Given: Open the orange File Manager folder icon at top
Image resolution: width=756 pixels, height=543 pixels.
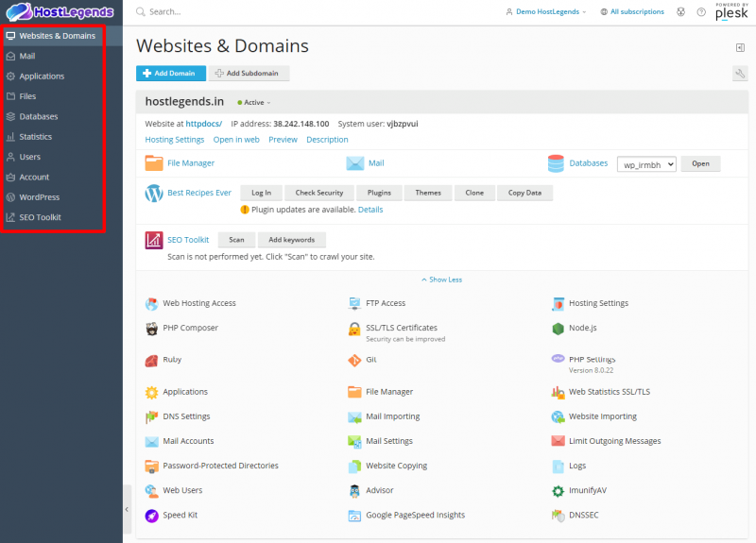Looking at the screenshot, I should (154, 163).
